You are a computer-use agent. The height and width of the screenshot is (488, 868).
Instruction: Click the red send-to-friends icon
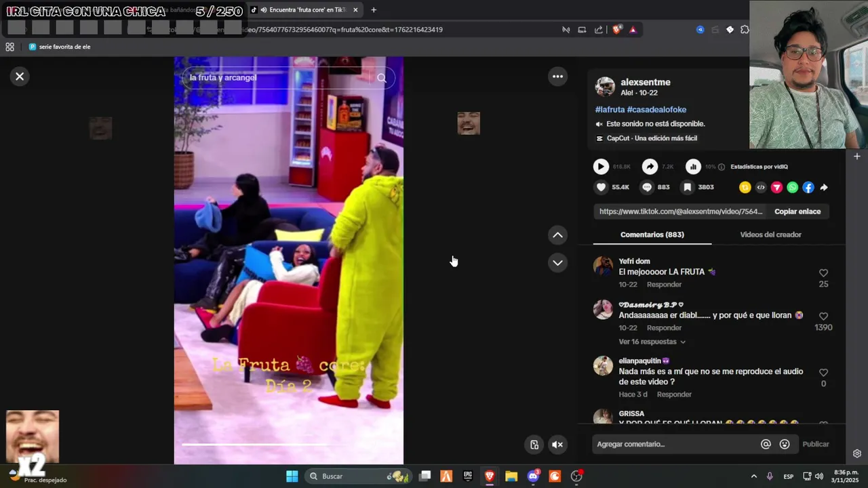pos(776,187)
